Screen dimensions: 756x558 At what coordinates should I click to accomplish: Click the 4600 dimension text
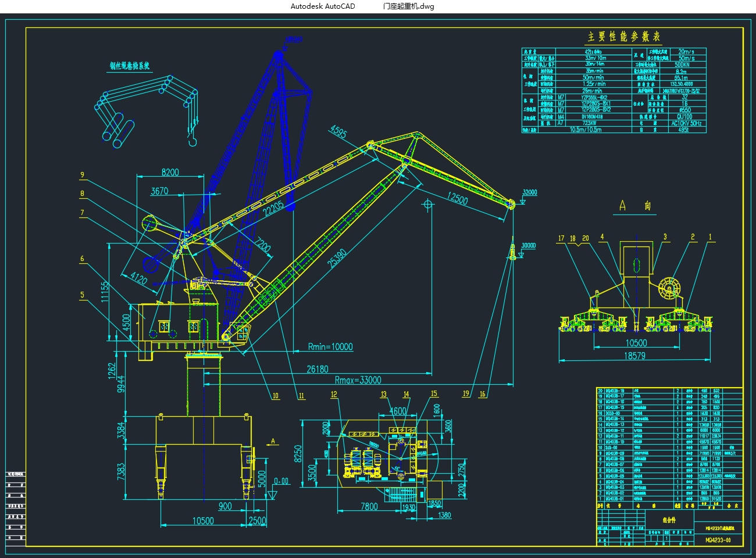[x=398, y=411]
